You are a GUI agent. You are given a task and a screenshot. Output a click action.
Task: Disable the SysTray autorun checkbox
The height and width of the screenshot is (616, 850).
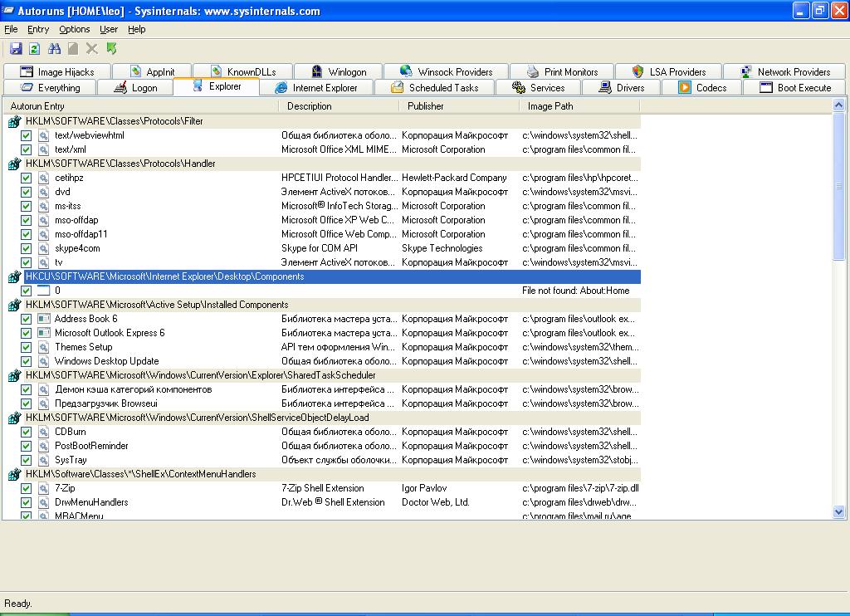[x=26, y=460]
